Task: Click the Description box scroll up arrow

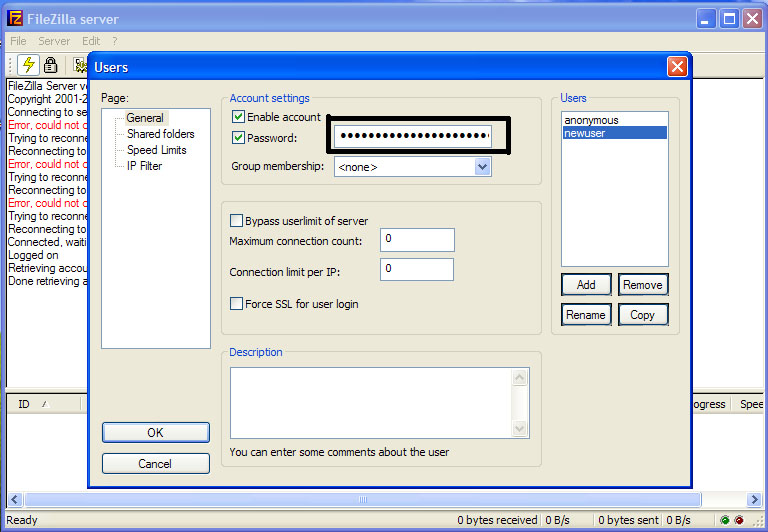Action: (x=519, y=378)
